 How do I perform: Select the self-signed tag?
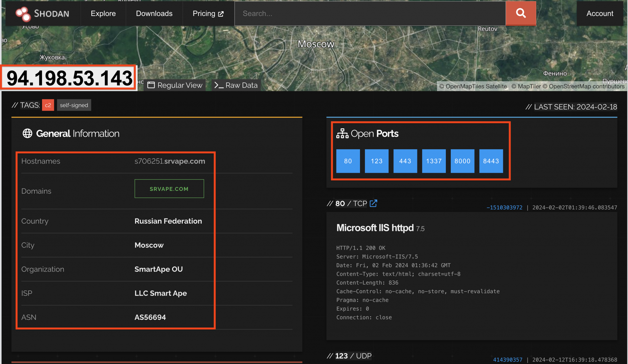tap(74, 105)
